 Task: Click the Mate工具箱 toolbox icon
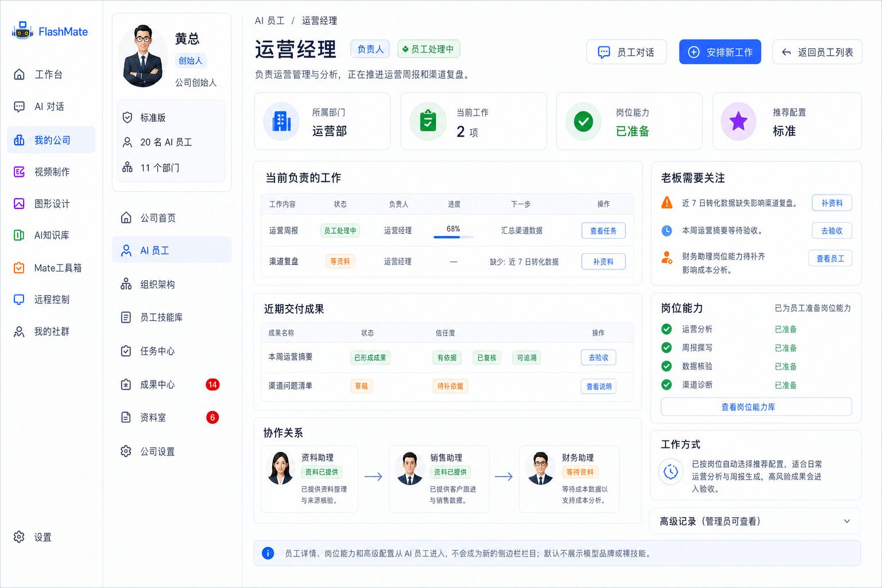click(19, 268)
